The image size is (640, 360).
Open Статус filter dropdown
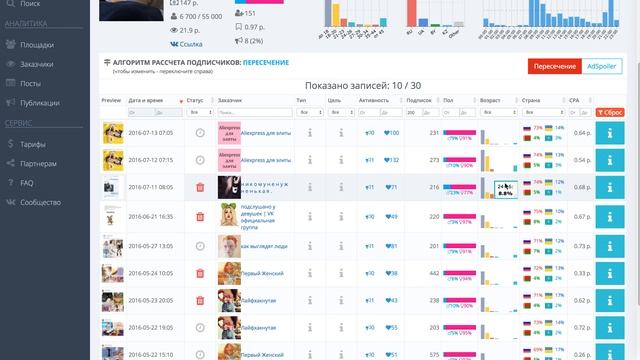200,112
